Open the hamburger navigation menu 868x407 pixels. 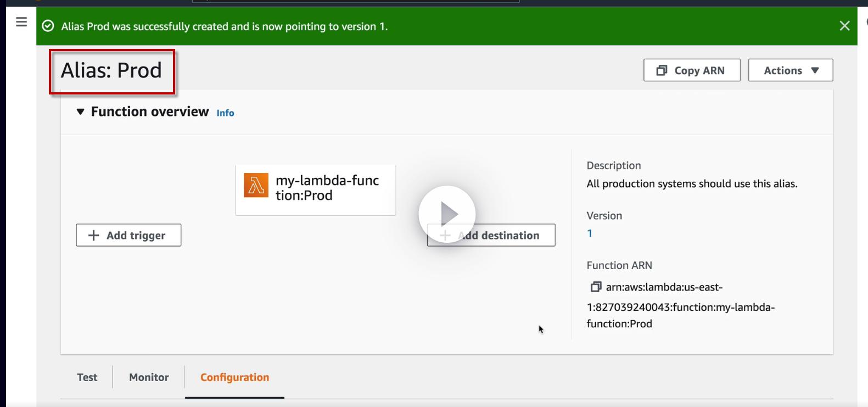pos(21,22)
